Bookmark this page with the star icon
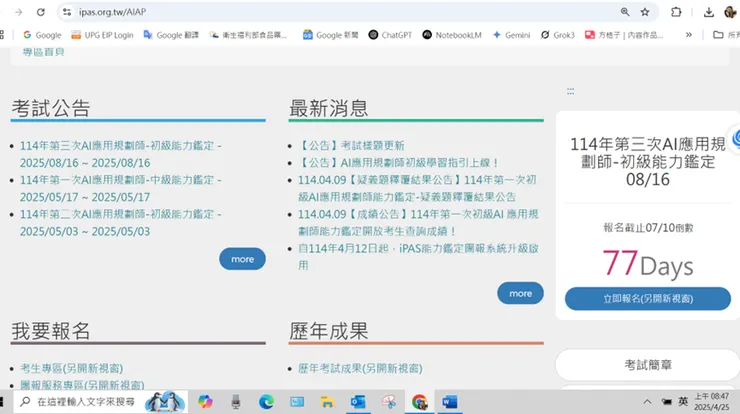 coord(645,12)
